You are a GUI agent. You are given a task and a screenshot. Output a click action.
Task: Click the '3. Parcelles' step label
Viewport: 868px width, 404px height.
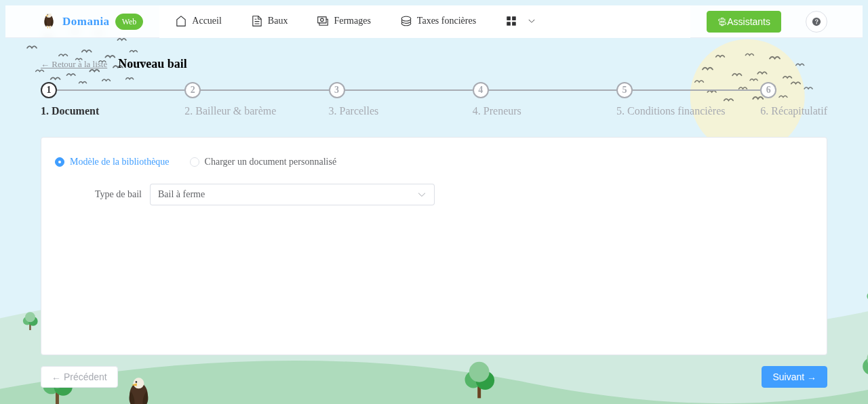pyautogui.click(x=353, y=111)
